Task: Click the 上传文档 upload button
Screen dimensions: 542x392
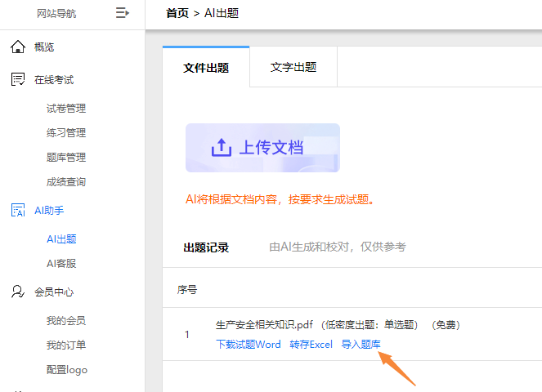Action: (x=262, y=148)
